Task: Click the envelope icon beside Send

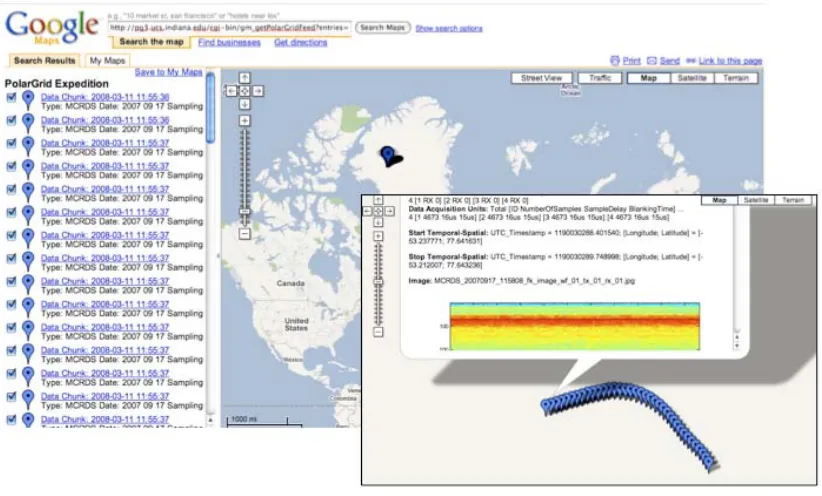Action: [x=652, y=61]
